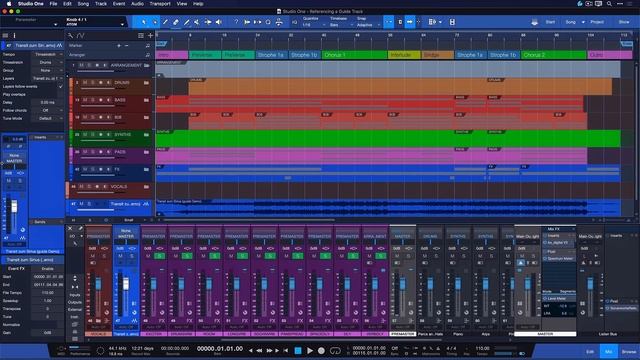
Task: Open the Audio menu
Action: click(x=137, y=4)
